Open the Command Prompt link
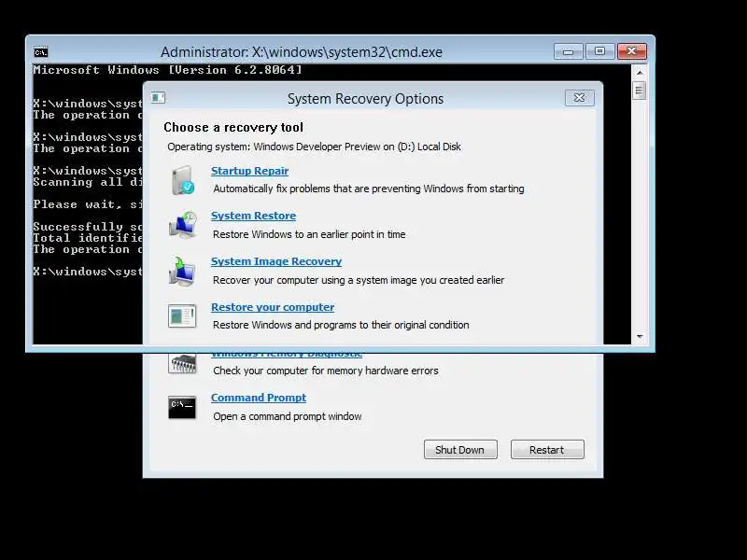This screenshot has width=747, height=560. point(259,398)
